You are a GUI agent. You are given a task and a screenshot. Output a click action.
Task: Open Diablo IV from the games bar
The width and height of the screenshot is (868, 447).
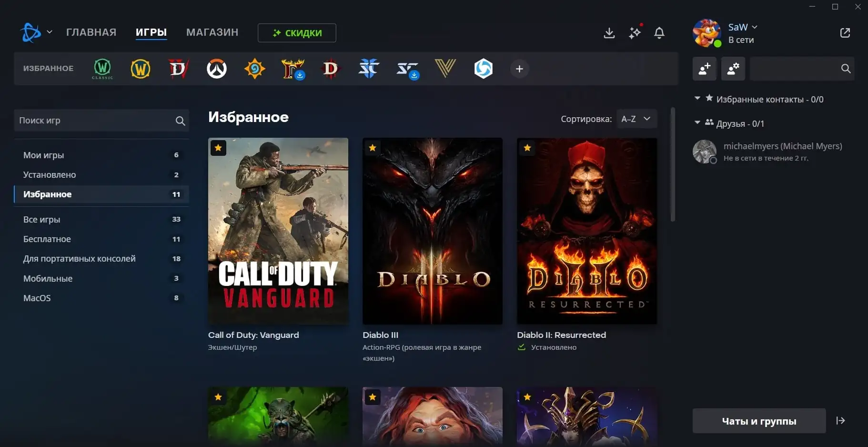(179, 68)
